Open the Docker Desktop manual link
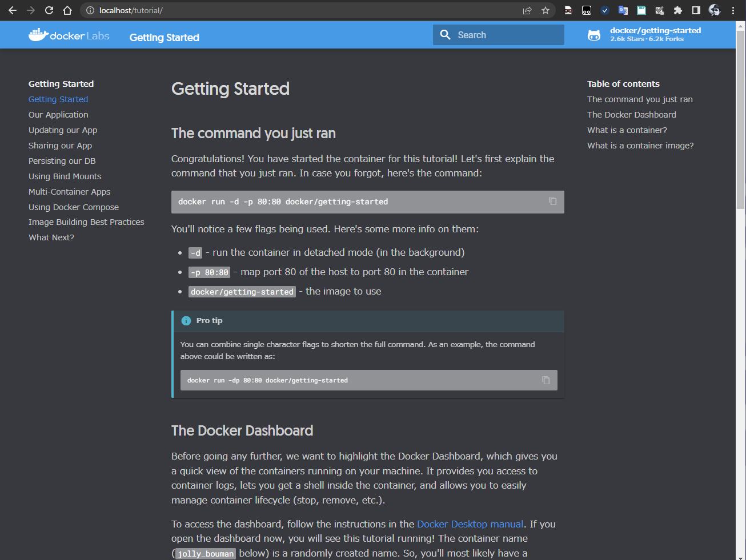 tap(470, 524)
